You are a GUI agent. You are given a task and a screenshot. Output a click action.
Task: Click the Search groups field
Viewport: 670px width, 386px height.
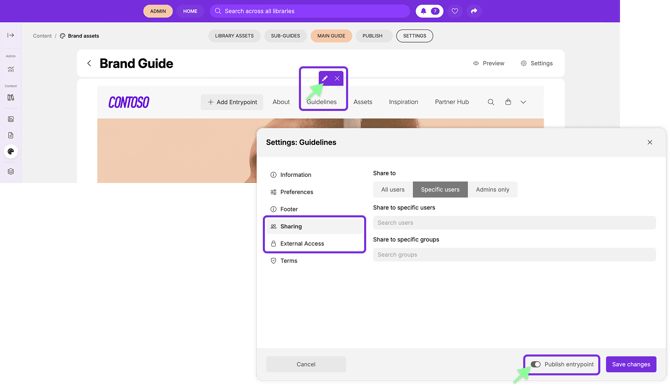tap(514, 255)
